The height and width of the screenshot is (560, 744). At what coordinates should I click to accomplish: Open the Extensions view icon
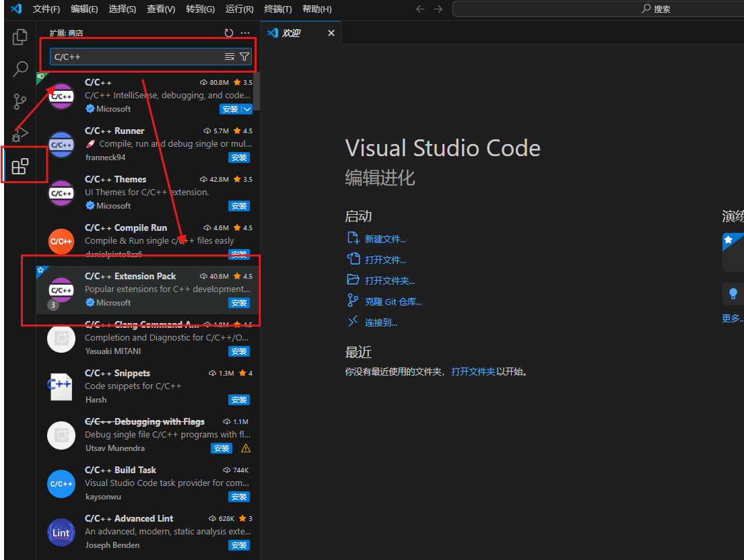[x=20, y=166]
